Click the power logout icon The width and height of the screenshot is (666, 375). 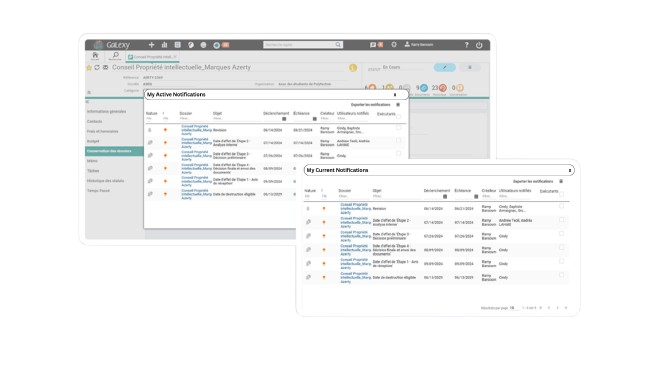pos(479,45)
